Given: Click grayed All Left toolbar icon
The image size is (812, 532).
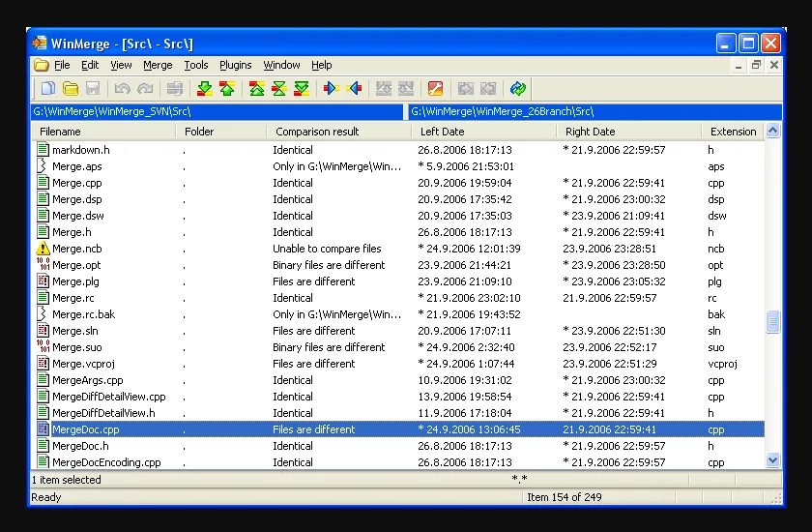Looking at the screenshot, I should coord(488,89).
